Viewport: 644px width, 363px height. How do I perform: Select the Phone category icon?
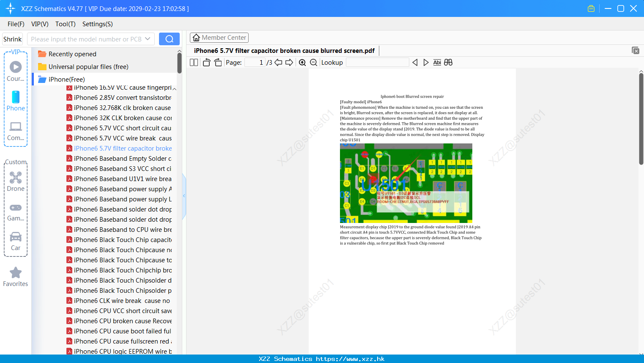tap(16, 101)
